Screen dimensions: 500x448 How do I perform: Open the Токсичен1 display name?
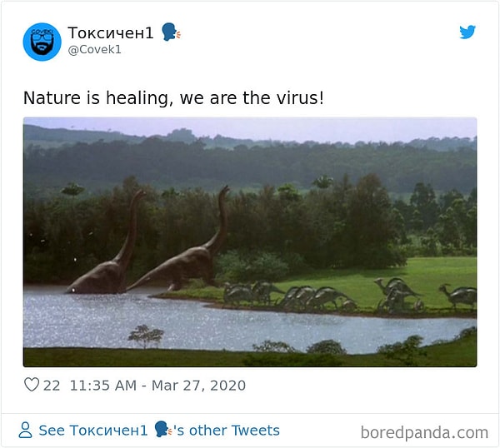pos(111,32)
